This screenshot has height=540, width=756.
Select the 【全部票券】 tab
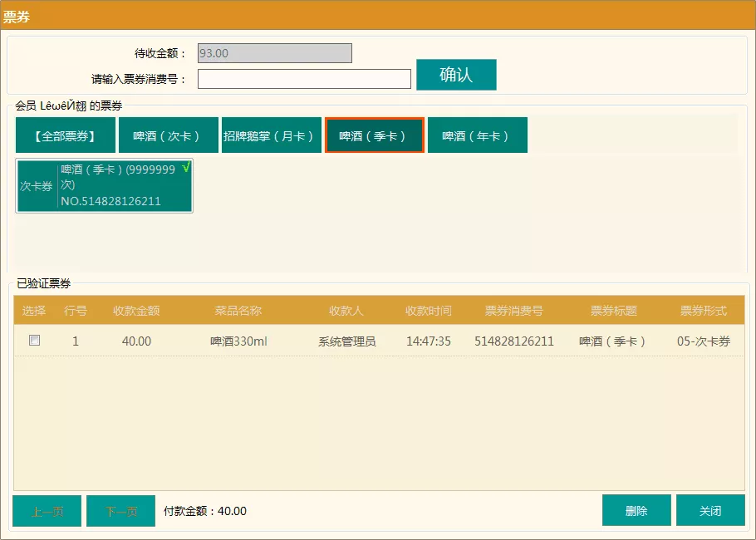[65, 135]
